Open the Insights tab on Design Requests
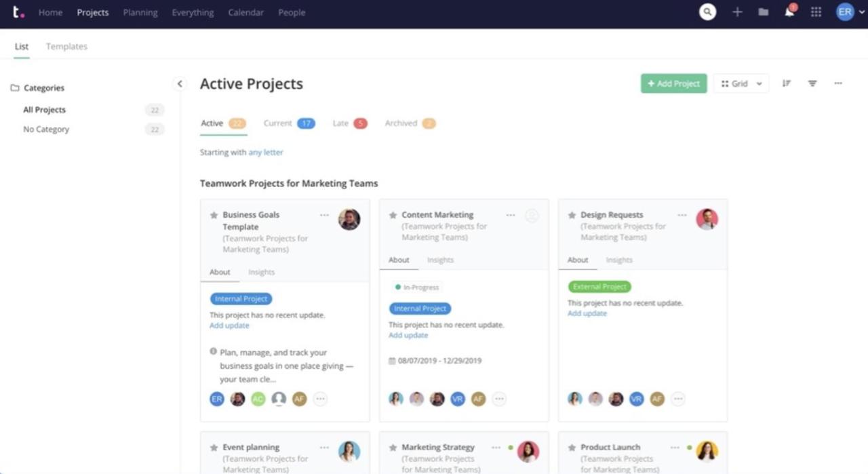This screenshot has width=868, height=474. [x=619, y=259]
